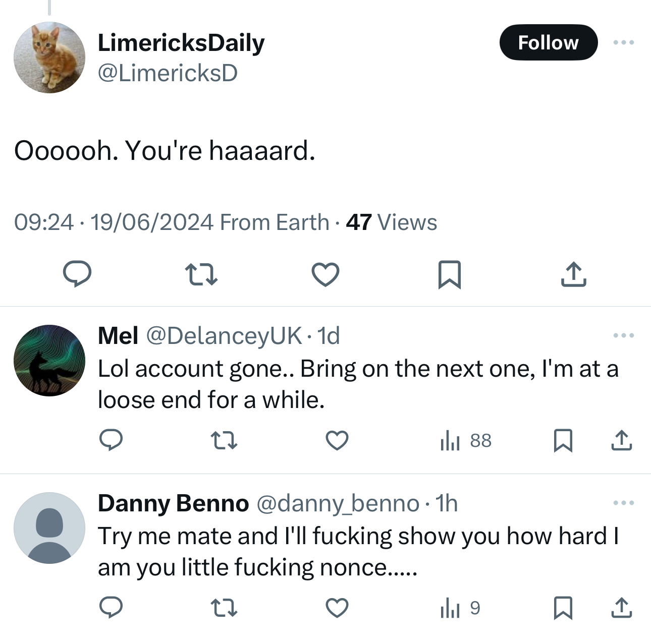View analytics for Mel's reply
651x644 pixels.
(x=465, y=441)
